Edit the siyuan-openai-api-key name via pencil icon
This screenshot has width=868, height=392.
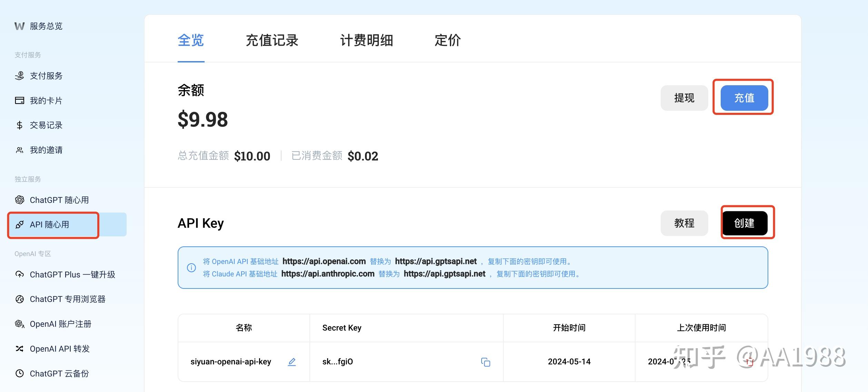coord(292,362)
